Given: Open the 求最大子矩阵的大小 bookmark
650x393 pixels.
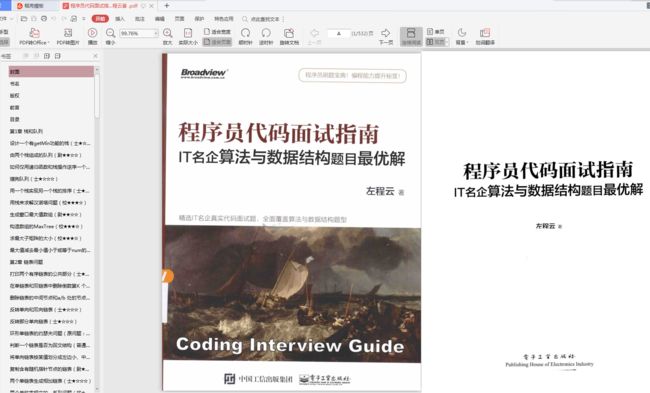Looking at the screenshot, I should (46, 238).
